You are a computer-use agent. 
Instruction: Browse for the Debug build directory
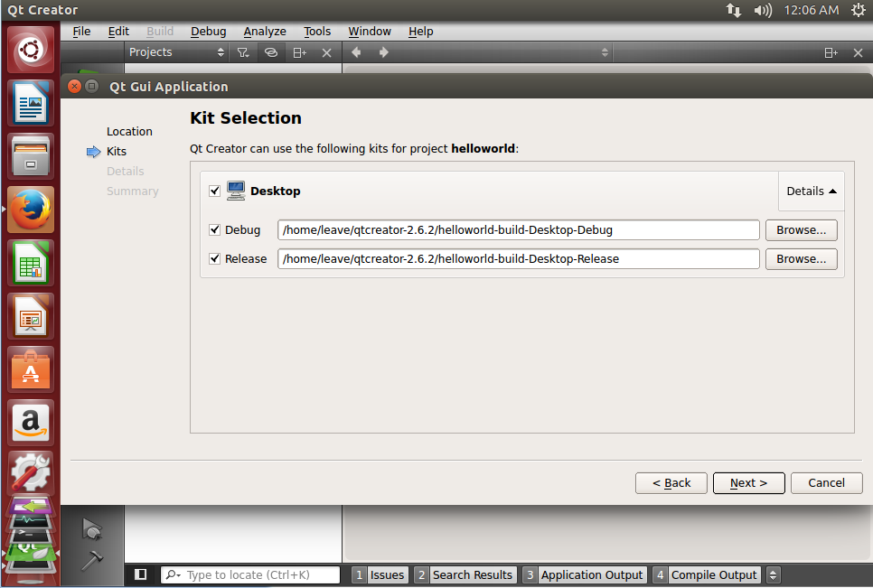point(802,229)
